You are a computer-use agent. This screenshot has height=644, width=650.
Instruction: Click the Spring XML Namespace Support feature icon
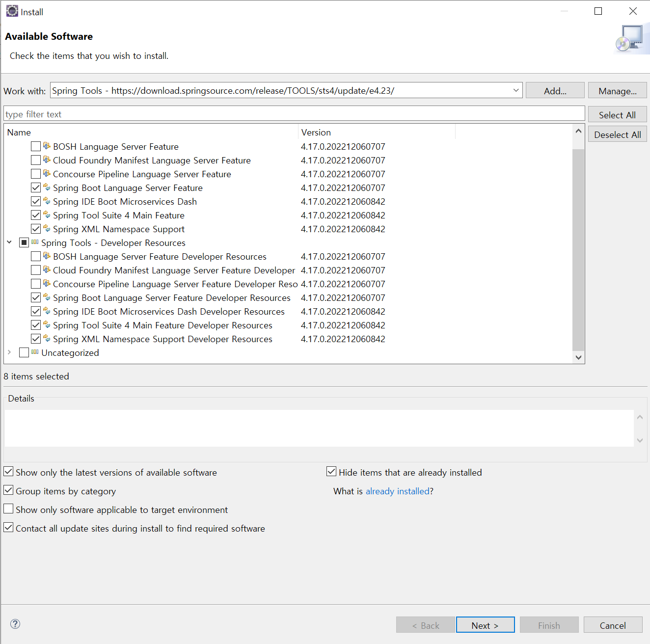click(x=47, y=229)
